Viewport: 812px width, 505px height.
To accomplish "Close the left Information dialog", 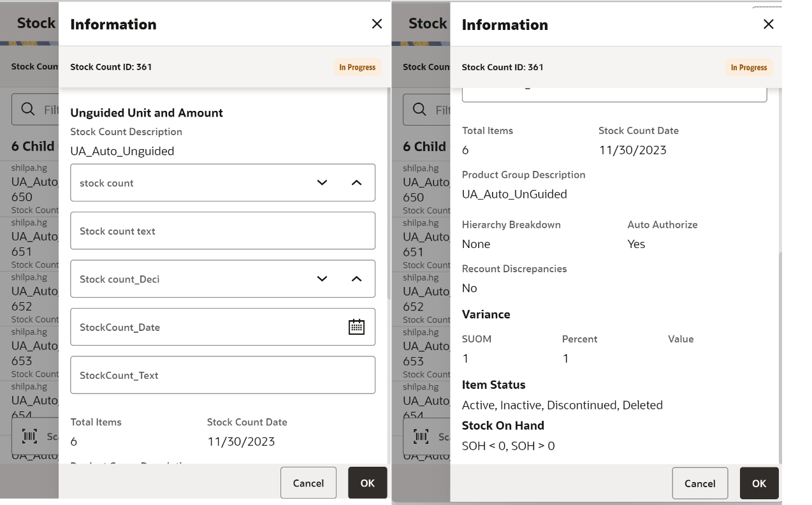I will (x=377, y=24).
